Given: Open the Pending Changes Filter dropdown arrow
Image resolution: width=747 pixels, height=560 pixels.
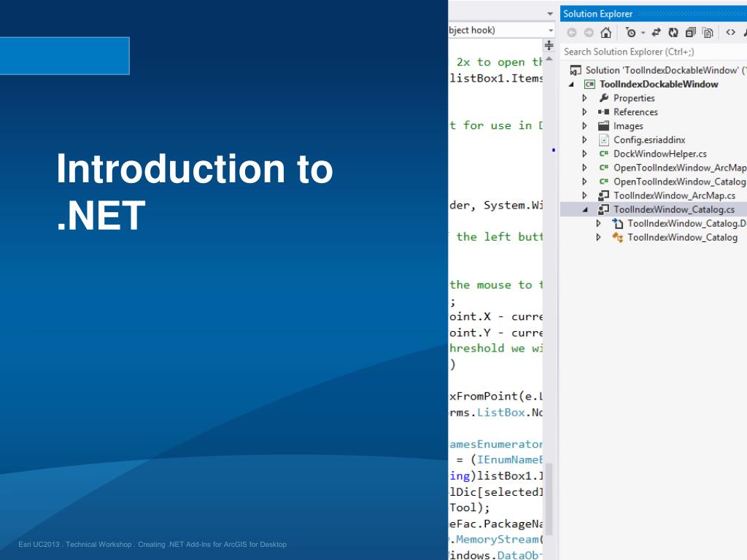Looking at the screenshot, I should tap(643, 33).
